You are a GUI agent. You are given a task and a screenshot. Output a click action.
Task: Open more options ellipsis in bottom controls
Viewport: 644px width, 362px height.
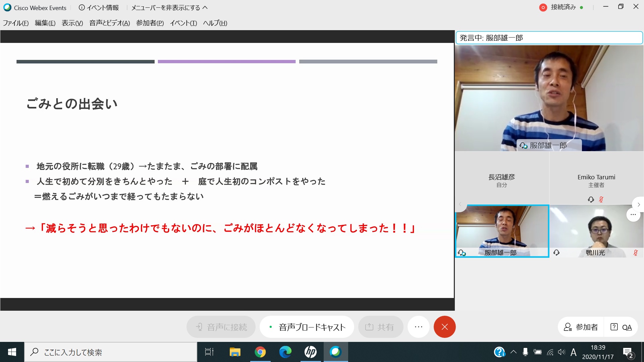(x=418, y=327)
